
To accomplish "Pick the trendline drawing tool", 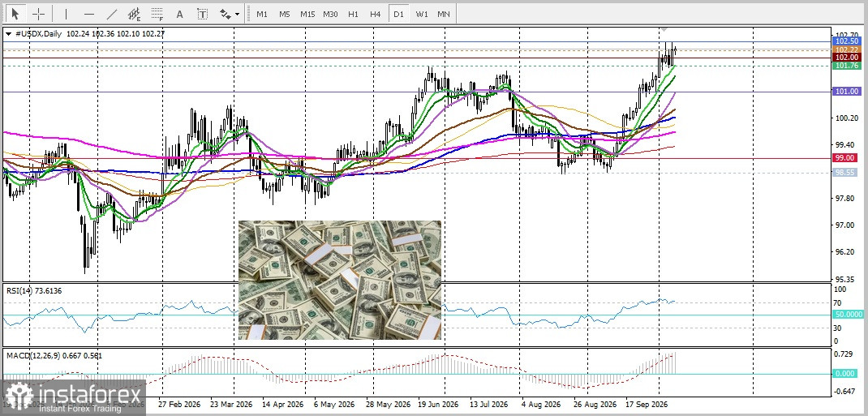I will point(111,14).
